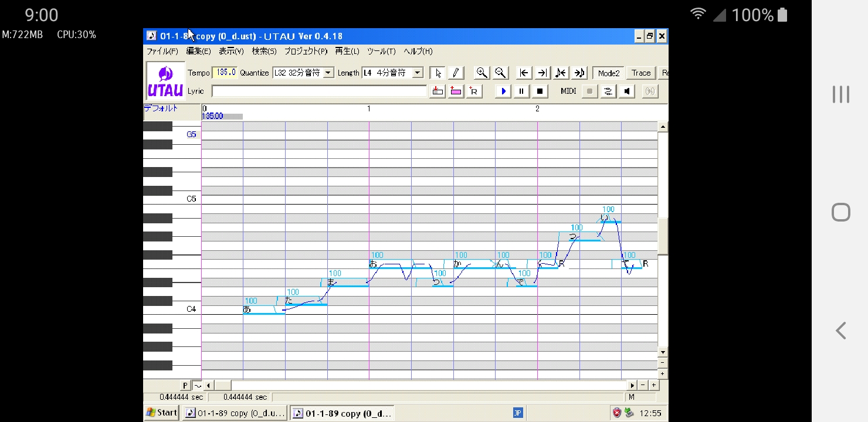Tap the Android back button
The width and height of the screenshot is (868, 422).
click(x=840, y=331)
